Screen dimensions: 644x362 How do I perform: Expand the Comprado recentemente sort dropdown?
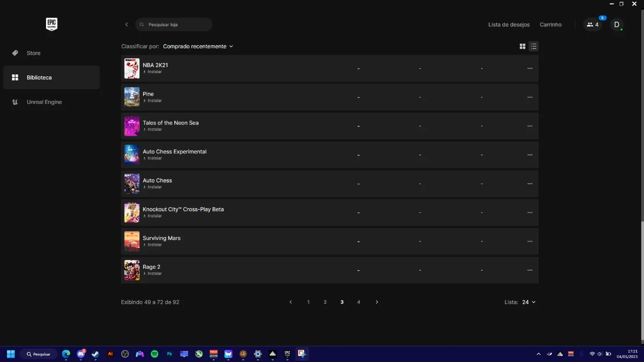pyautogui.click(x=198, y=46)
